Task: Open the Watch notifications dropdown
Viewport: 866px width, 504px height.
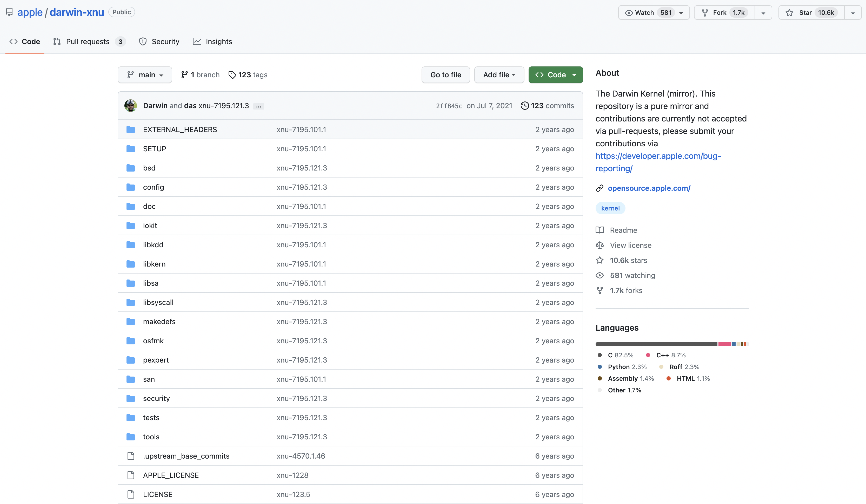Action: [x=654, y=13]
